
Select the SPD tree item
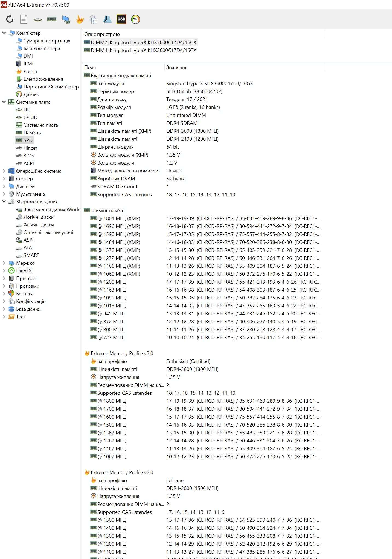[28, 140]
